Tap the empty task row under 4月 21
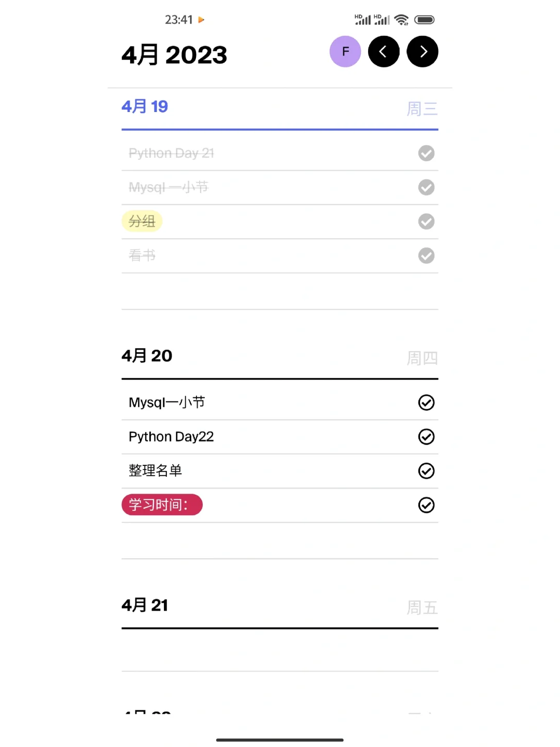The height and width of the screenshot is (747, 560). [280, 651]
